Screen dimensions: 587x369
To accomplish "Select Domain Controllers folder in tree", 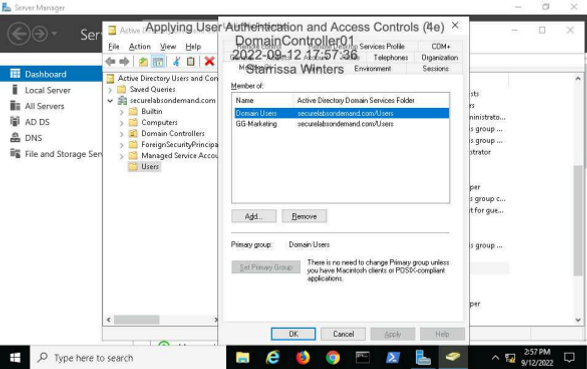I will click(x=167, y=133).
